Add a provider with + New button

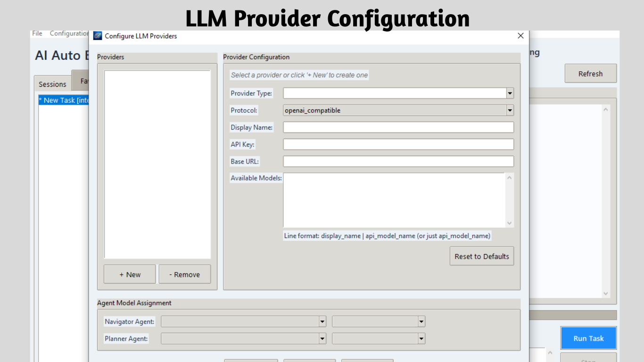pyautogui.click(x=130, y=274)
